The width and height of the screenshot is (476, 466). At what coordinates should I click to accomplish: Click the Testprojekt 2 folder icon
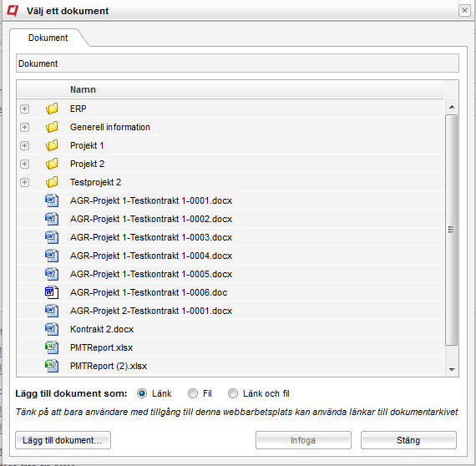click(52, 182)
